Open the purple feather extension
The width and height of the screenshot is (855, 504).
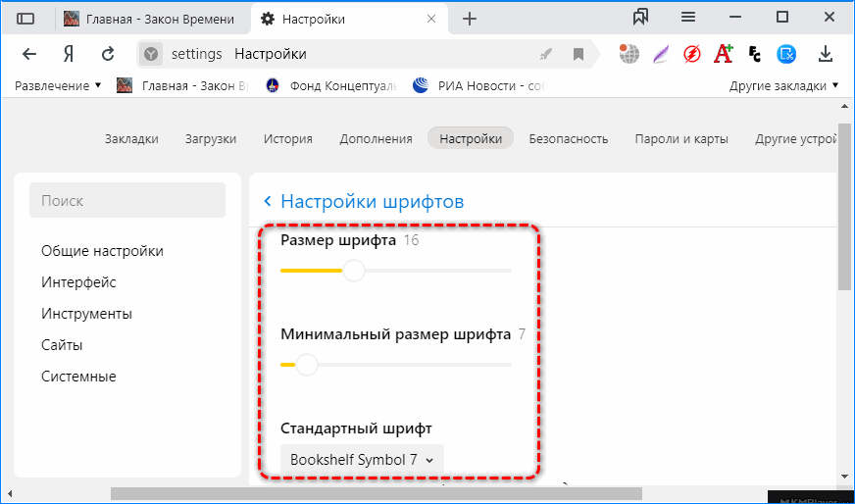(x=661, y=54)
